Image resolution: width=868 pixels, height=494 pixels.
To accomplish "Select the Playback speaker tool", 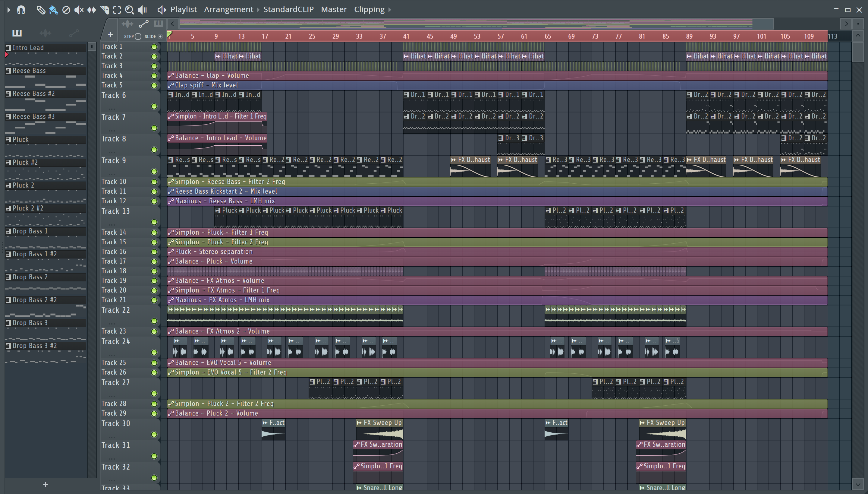I will click(142, 10).
